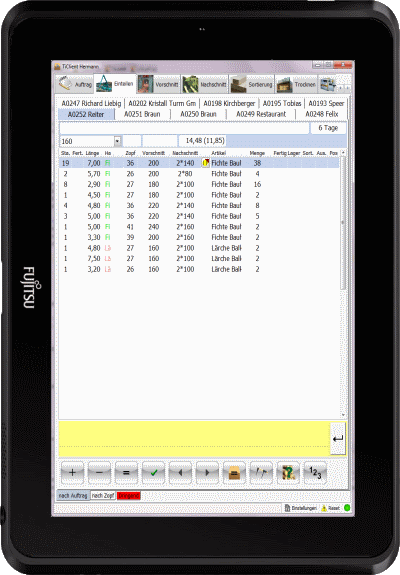Toggle the red Dringend filter

click(129, 496)
